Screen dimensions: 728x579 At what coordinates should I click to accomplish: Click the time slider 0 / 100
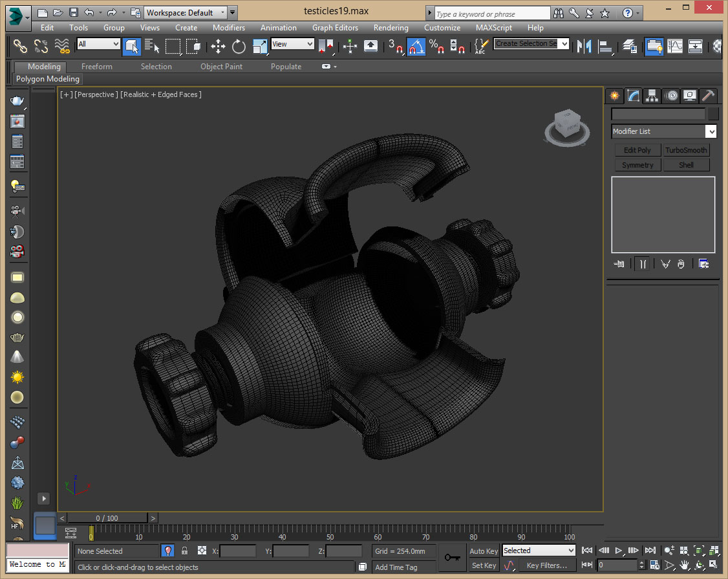107,518
